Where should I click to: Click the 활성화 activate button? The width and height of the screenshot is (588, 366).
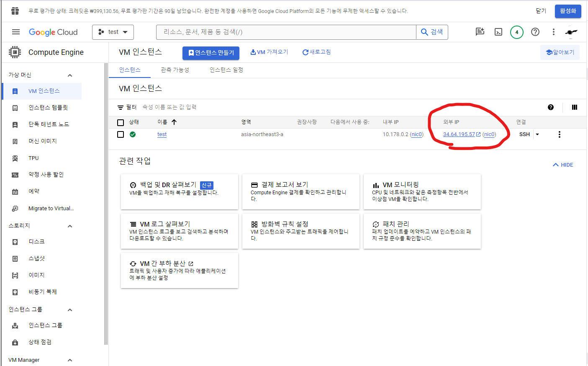[568, 11]
